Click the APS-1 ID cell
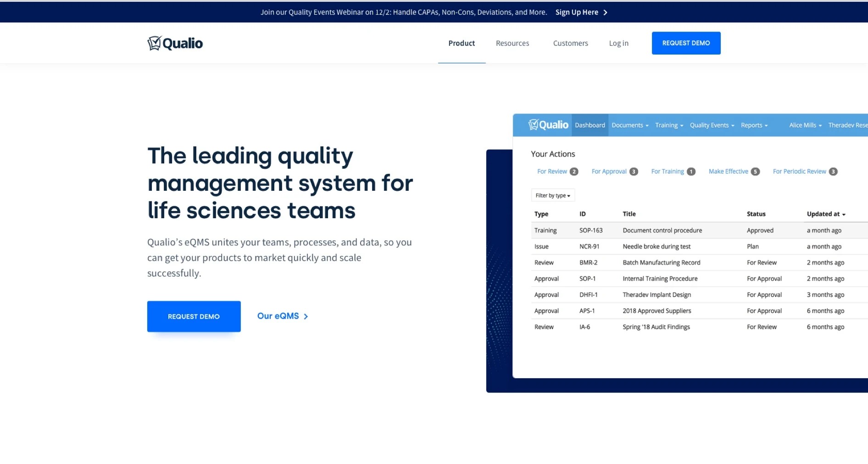868x464 pixels. [x=587, y=311]
